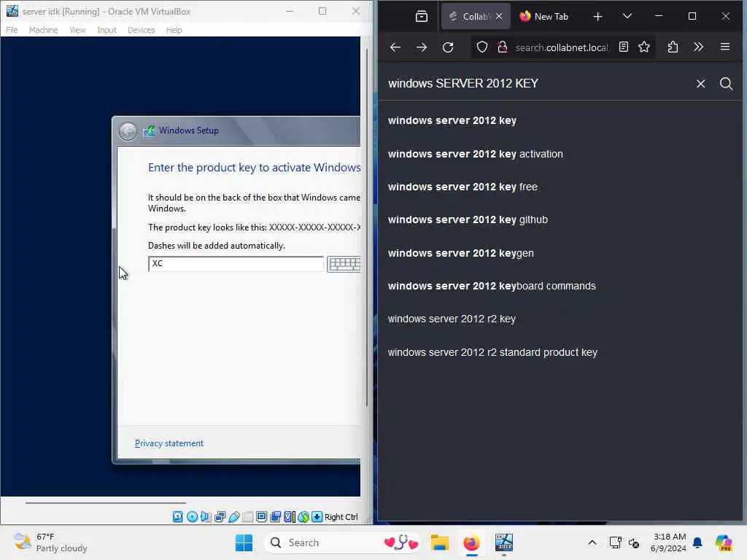Open the Devices menu in VirtualBox

[x=141, y=30]
